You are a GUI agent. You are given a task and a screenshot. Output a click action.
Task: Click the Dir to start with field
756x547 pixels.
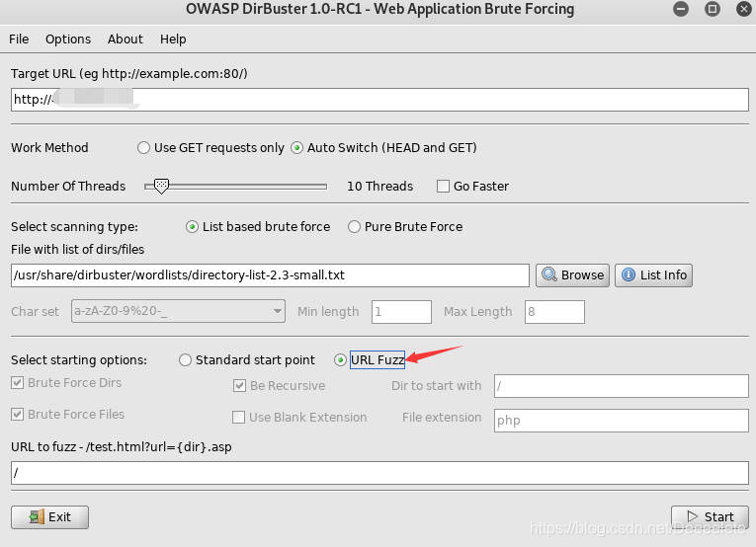click(x=621, y=386)
